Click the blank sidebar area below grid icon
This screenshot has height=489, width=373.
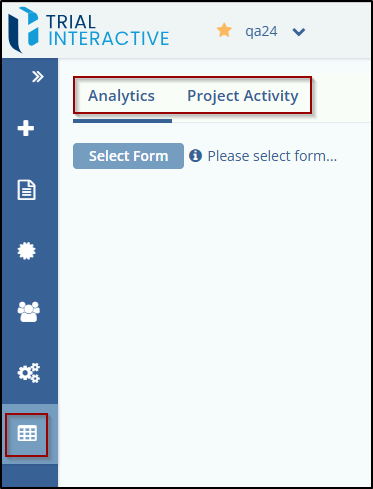(x=30, y=475)
